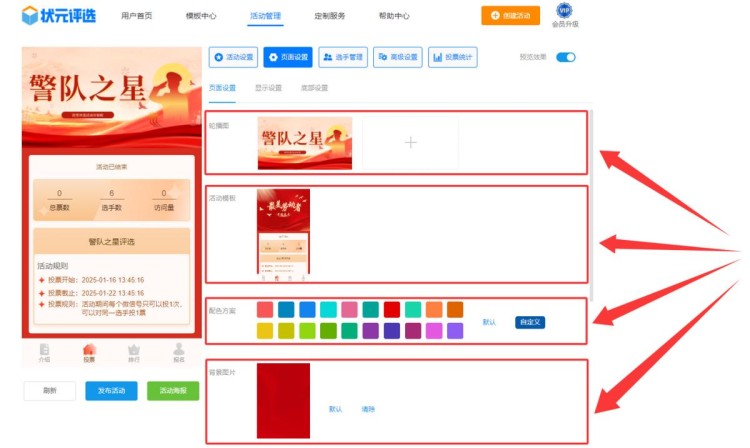This screenshot has height=448, width=750.
Task: Switch to the 底部设置 tab
Action: (x=314, y=88)
